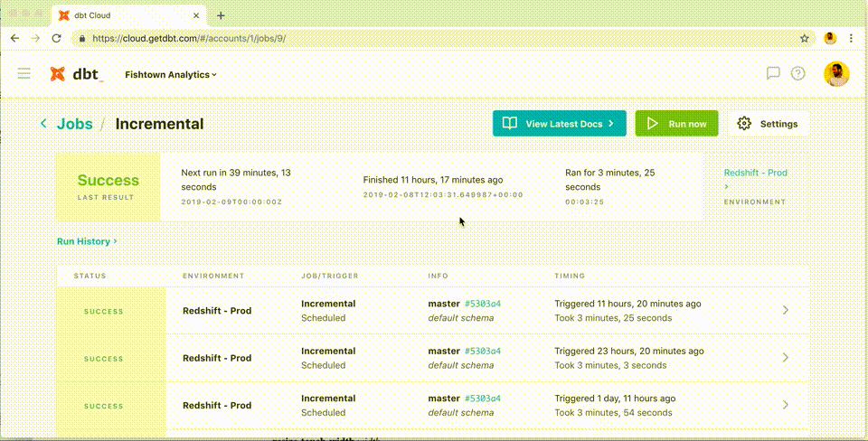Click the dbt logo
This screenshot has height=441, width=868.
(76, 74)
